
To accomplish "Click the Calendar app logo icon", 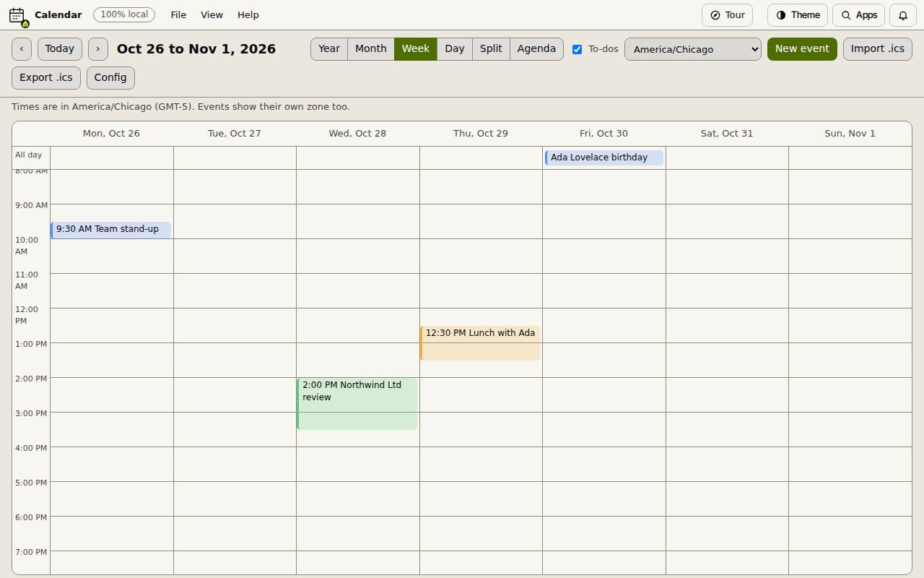I will (18, 15).
